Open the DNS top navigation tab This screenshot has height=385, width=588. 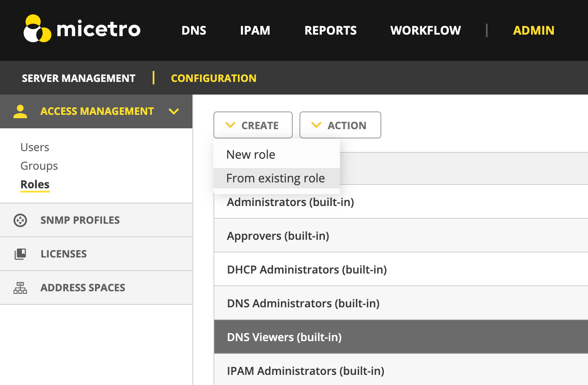point(194,30)
